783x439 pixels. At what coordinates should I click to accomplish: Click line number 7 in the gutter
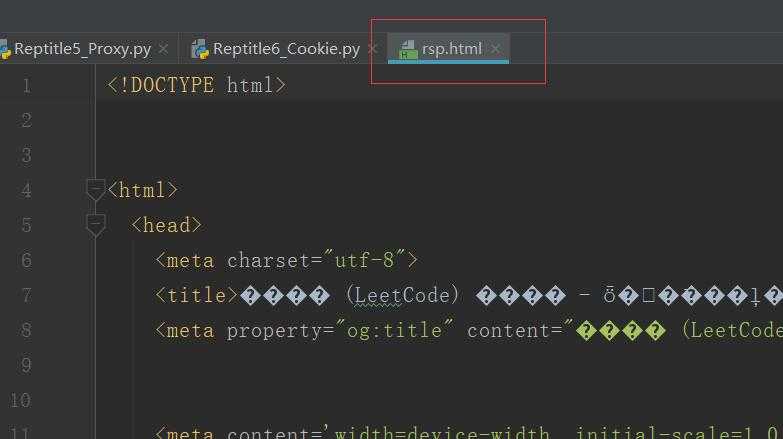(x=26, y=295)
